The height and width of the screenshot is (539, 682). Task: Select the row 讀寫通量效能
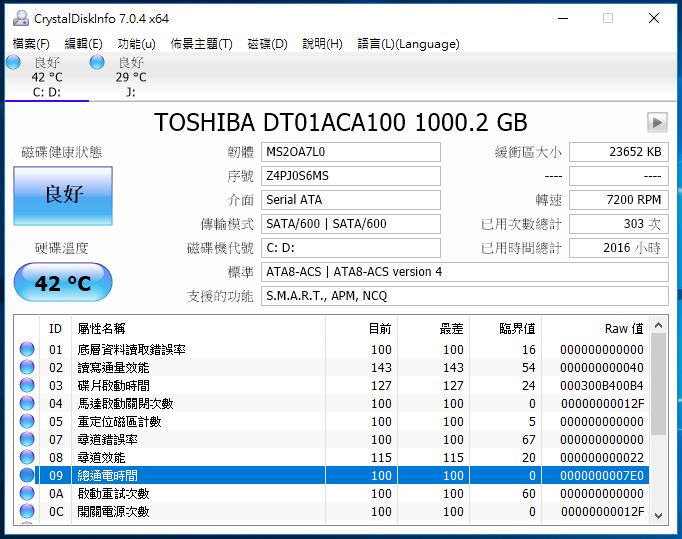tap(332, 367)
